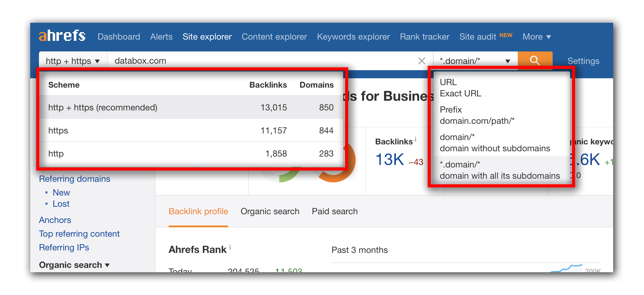
Task: Click the Past 3 months label
Action: pyautogui.click(x=359, y=250)
